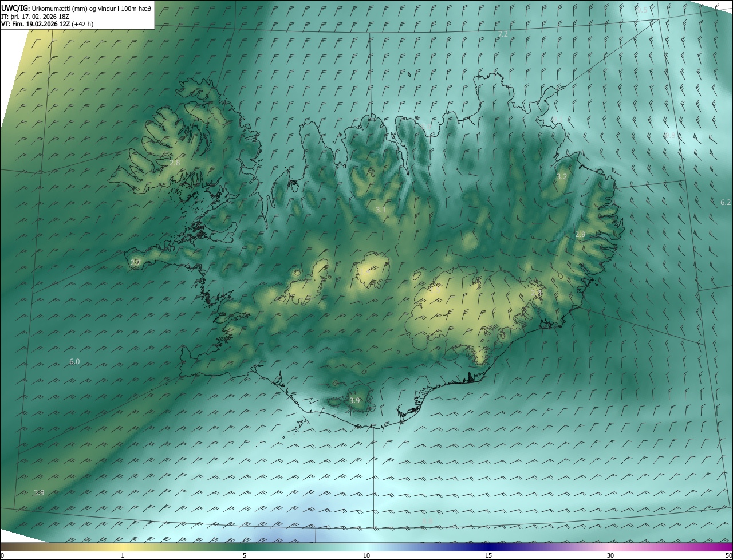This screenshot has width=733, height=560.
Task: Click the colorbar tick label 10
Action: click(x=366, y=556)
